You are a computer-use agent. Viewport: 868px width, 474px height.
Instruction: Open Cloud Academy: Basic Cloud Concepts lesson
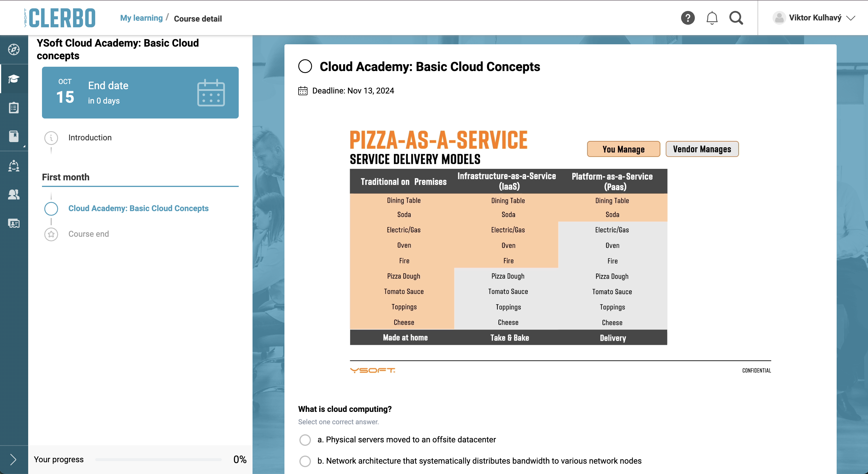click(138, 208)
